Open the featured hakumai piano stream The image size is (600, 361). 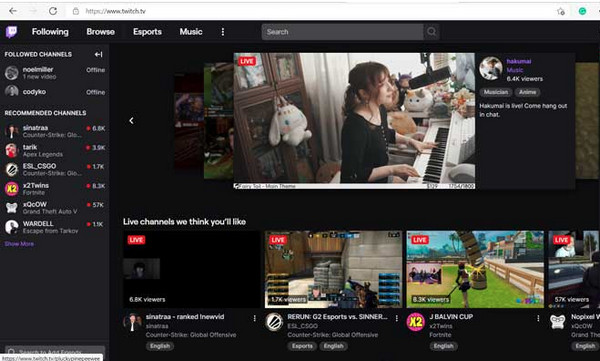click(x=354, y=121)
